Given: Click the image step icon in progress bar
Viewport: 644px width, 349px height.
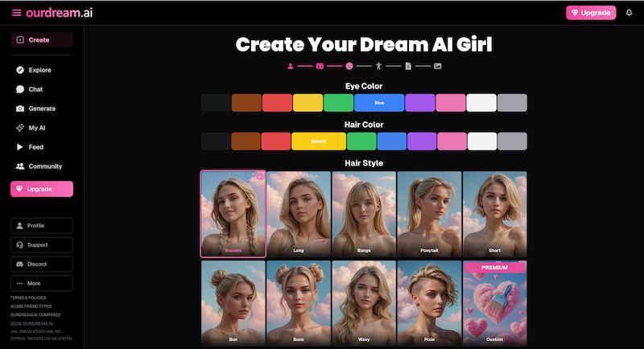Looking at the screenshot, I should click(438, 66).
